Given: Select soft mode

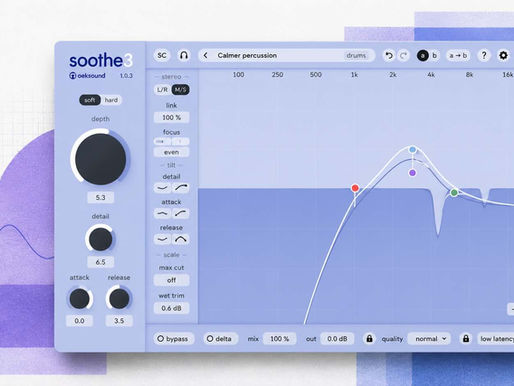Looking at the screenshot, I should (90, 100).
